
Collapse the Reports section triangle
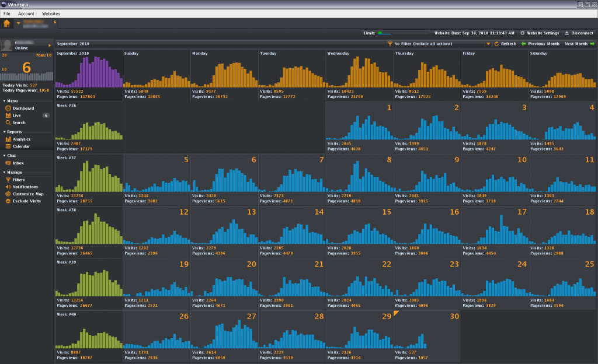pos(4,132)
